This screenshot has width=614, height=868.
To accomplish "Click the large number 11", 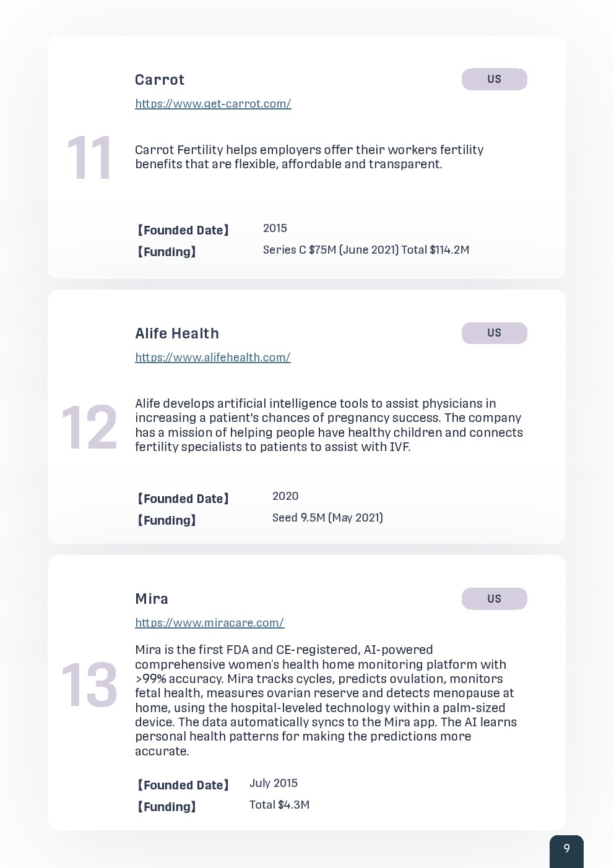I will coord(89,158).
